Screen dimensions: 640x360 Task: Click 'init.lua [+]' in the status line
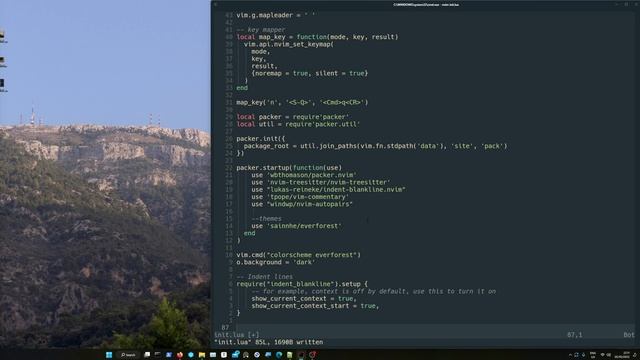pyautogui.click(x=237, y=335)
